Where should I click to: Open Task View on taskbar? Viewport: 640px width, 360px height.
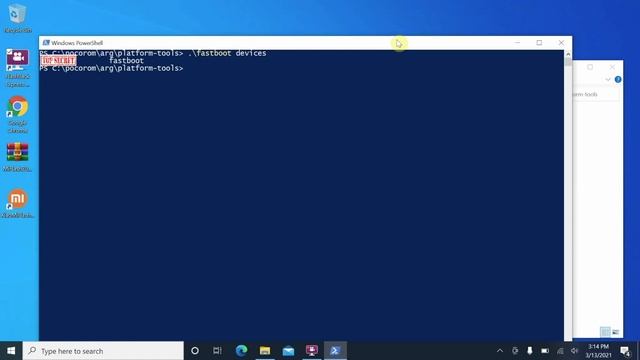pos(217,351)
